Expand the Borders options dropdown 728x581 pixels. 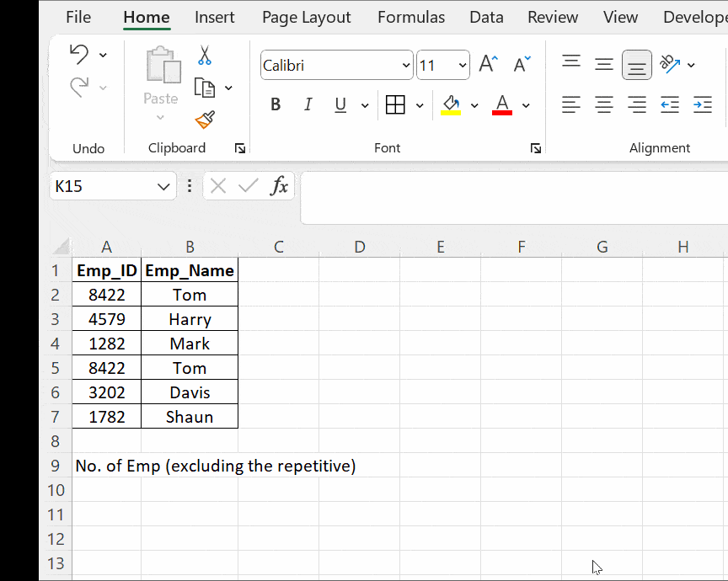pyautogui.click(x=419, y=104)
